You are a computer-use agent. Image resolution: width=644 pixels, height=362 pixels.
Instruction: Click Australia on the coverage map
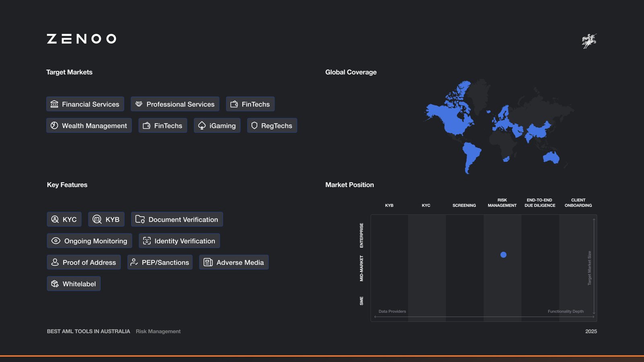click(x=551, y=157)
